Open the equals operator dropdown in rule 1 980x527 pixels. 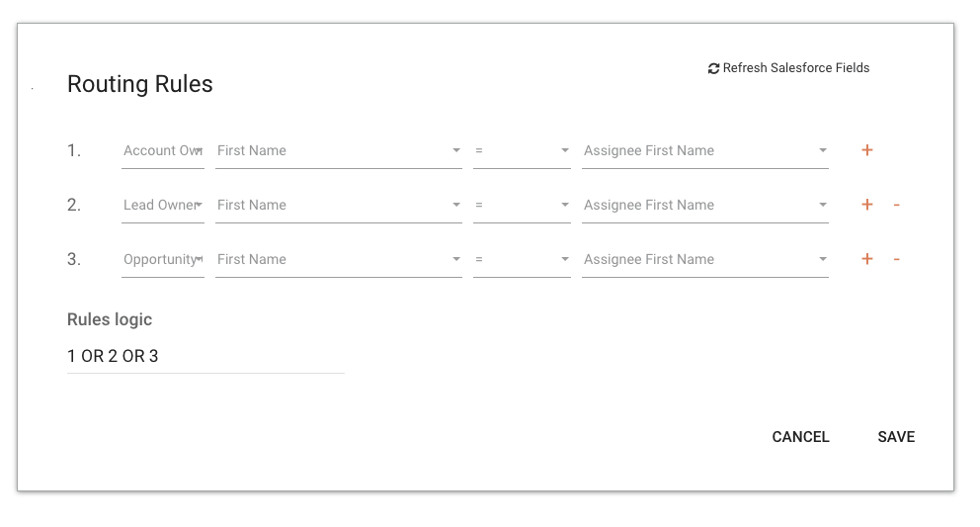tap(522, 151)
